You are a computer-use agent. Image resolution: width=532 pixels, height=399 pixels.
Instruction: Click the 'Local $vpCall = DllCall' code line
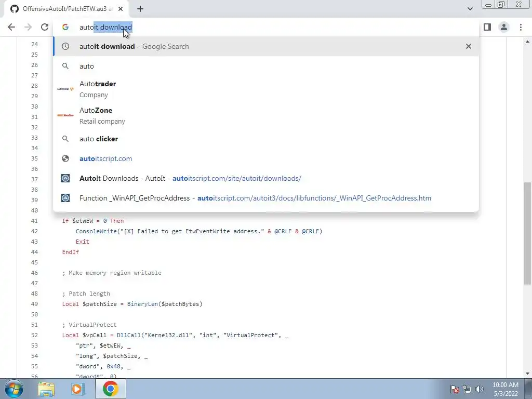click(175, 335)
